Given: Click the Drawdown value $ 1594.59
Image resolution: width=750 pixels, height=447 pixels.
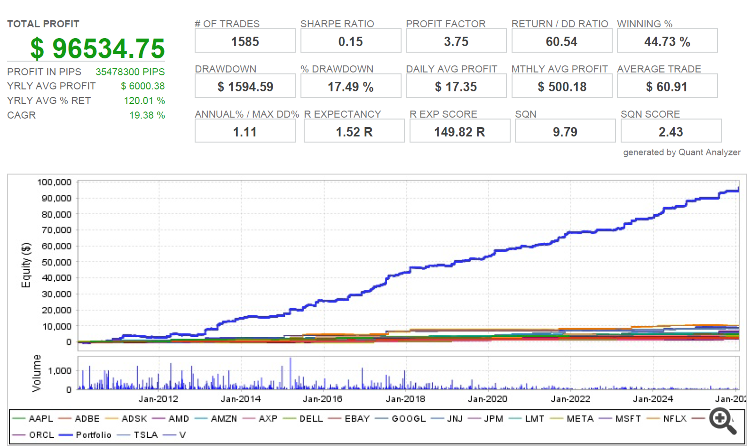Looking at the screenshot, I should [x=245, y=86].
